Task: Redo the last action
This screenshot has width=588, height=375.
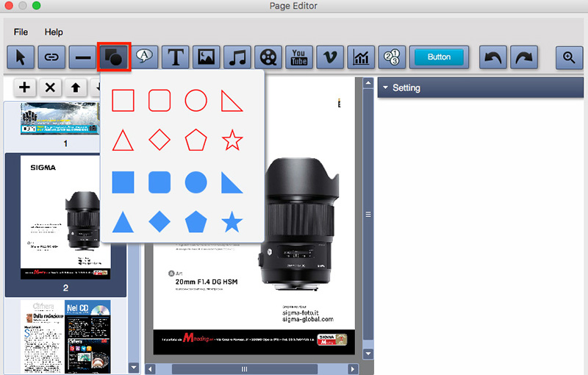Action: (x=524, y=57)
